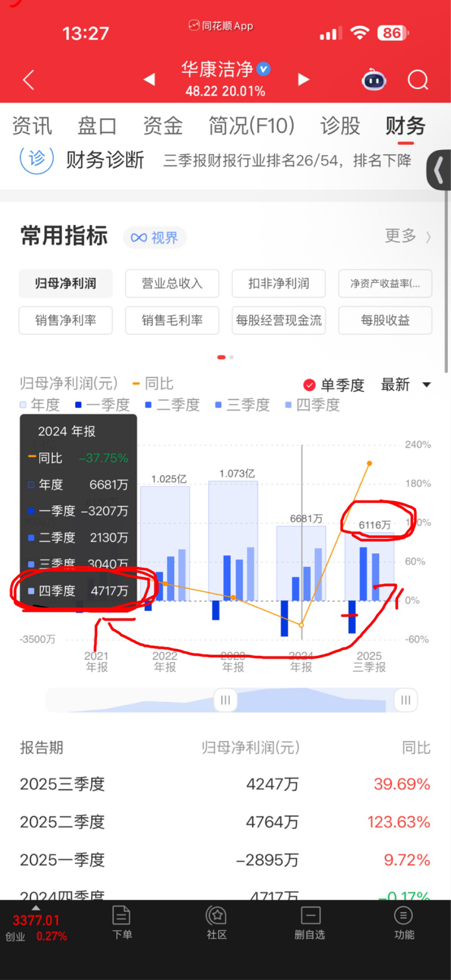
Task: Tap the 4764万 net profit value
Action: click(272, 822)
